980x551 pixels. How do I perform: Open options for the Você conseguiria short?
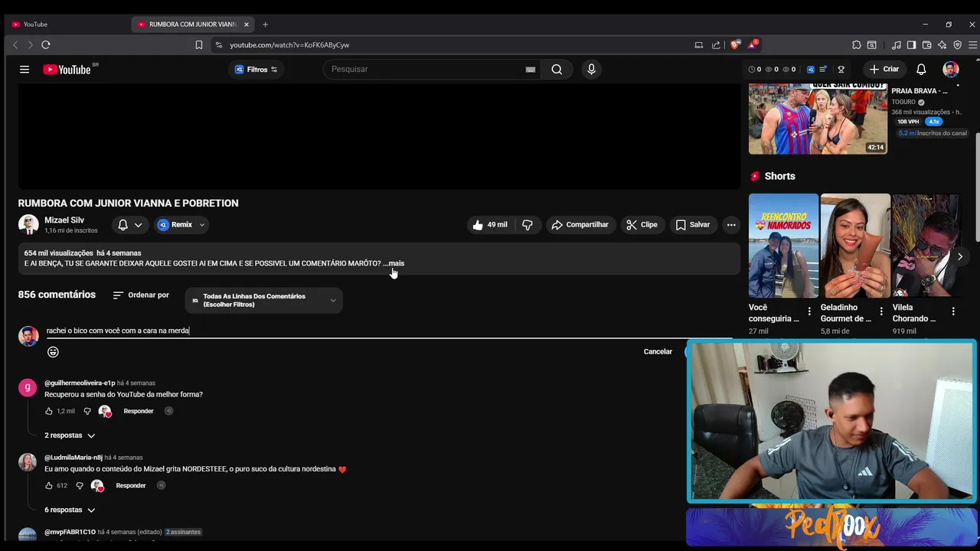[x=809, y=311]
